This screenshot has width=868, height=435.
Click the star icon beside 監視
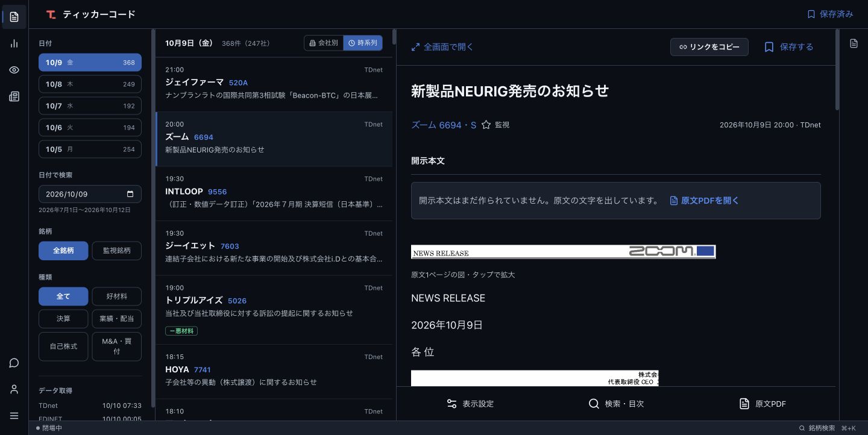point(486,125)
